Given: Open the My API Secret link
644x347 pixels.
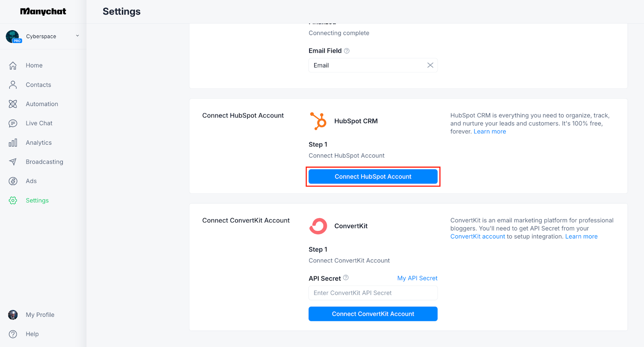Looking at the screenshot, I should pyautogui.click(x=417, y=278).
